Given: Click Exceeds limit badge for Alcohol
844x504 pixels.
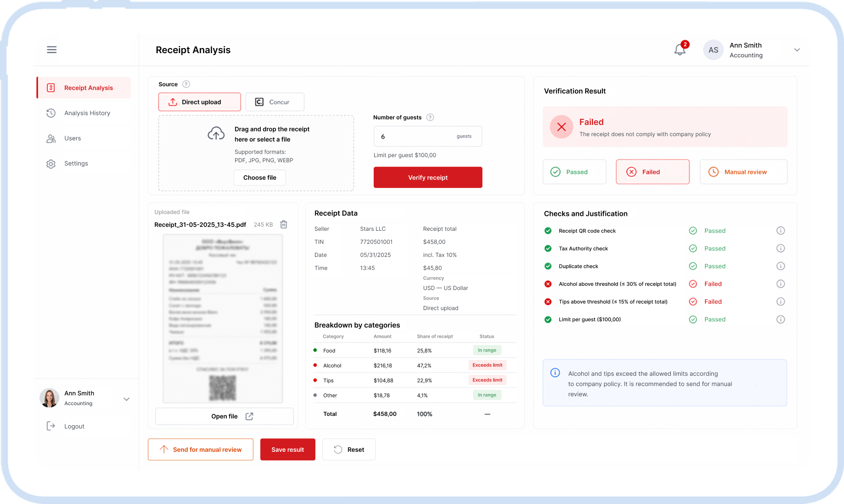Looking at the screenshot, I should click(x=487, y=365).
